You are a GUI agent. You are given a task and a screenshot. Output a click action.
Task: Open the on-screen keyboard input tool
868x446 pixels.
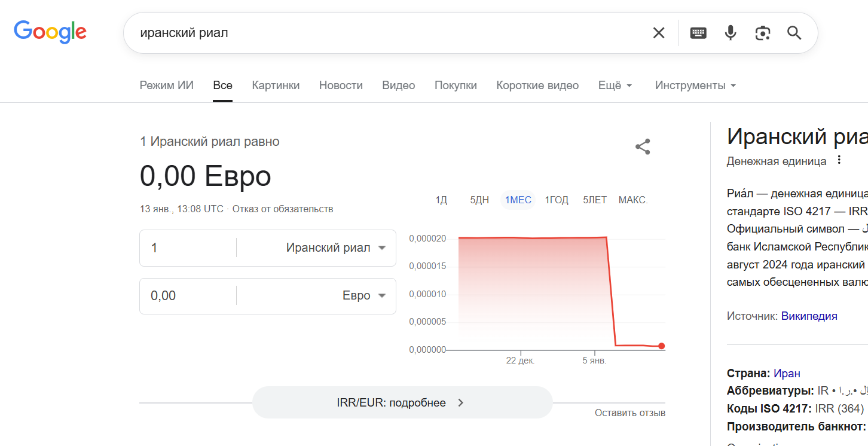coord(698,33)
